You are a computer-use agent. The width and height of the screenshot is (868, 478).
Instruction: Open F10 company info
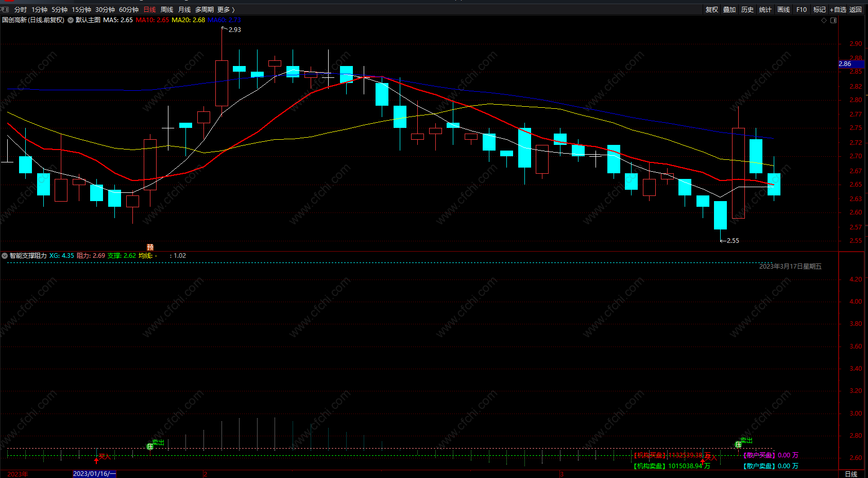pos(802,10)
